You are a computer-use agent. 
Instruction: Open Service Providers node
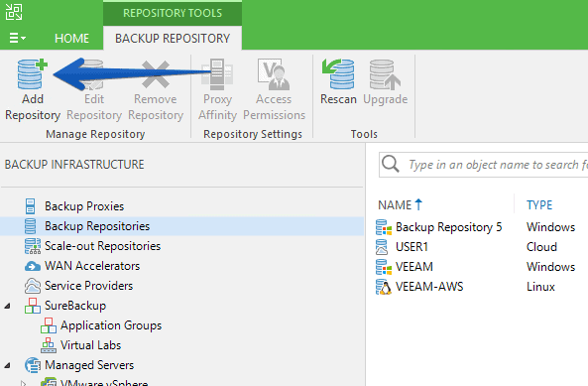[89, 286]
